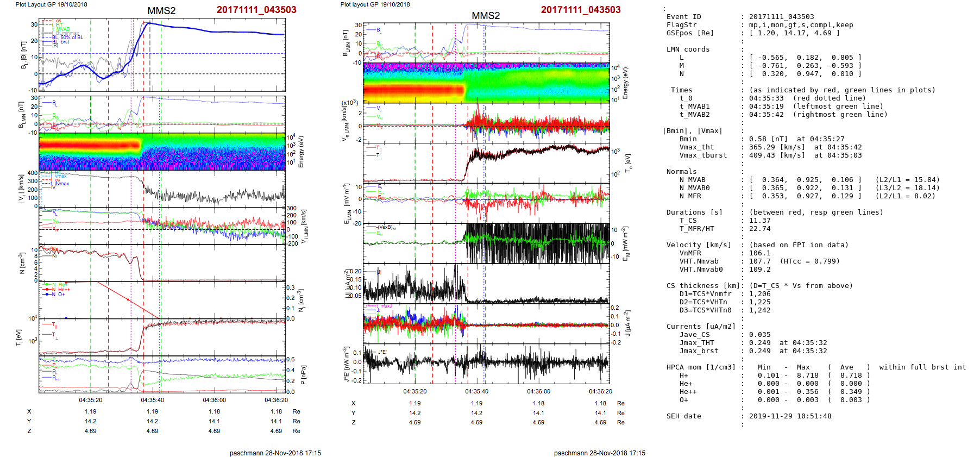Click the 04:36:00 time tick on left plot

pos(215,400)
